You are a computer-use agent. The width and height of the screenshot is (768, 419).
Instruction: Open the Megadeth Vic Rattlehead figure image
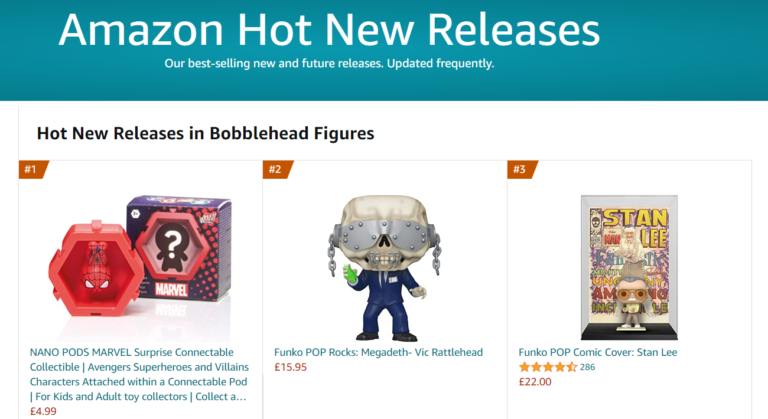tap(385, 266)
